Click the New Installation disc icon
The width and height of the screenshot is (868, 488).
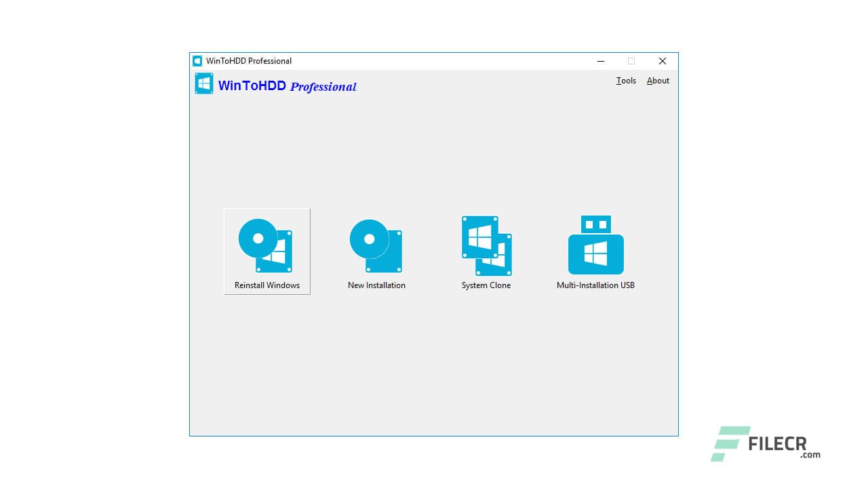[376, 245]
